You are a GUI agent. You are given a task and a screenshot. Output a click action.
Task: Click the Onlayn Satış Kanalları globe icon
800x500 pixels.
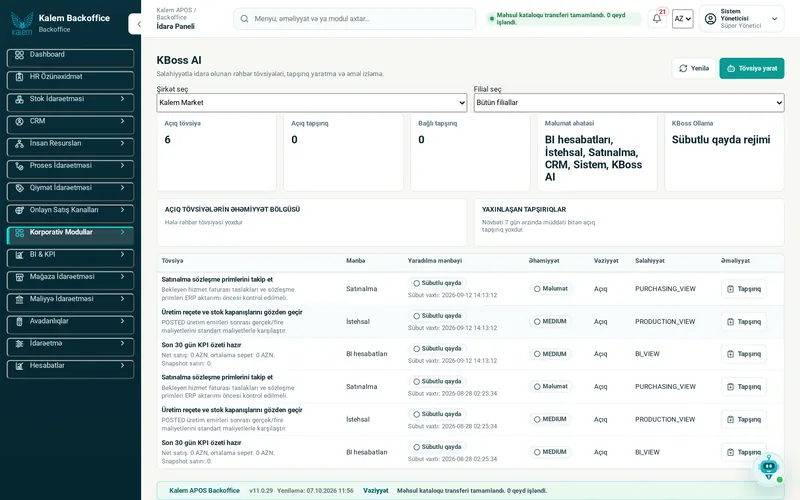pyautogui.click(x=19, y=211)
